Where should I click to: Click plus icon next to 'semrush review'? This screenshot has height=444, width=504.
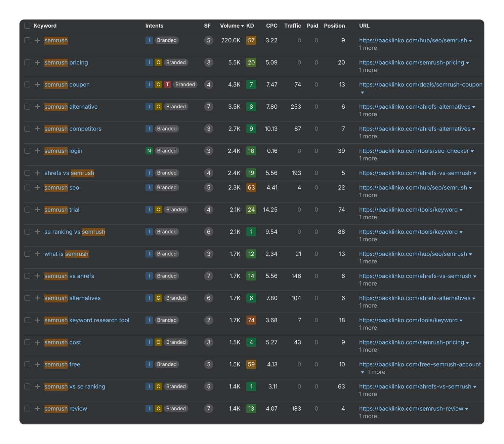point(37,409)
